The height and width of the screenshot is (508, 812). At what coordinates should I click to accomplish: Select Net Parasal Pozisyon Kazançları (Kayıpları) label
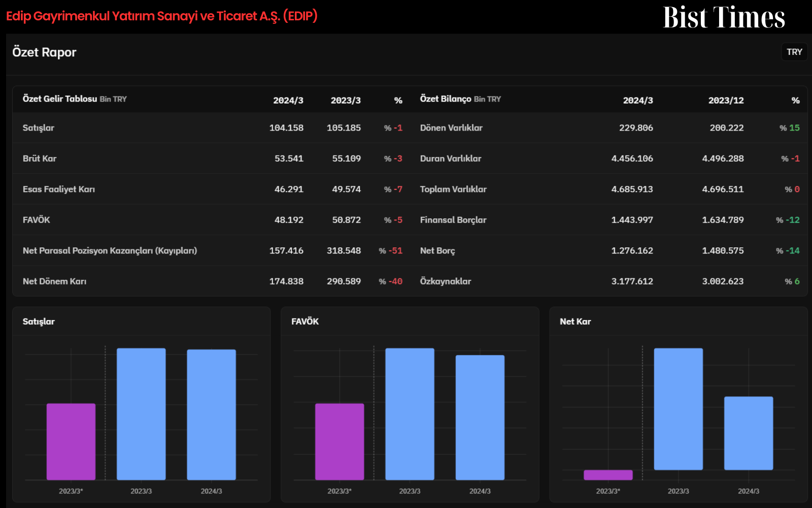tap(110, 250)
